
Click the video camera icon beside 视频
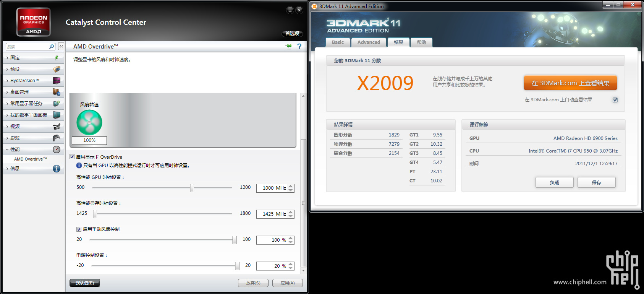pyautogui.click(x=57, y=127)
